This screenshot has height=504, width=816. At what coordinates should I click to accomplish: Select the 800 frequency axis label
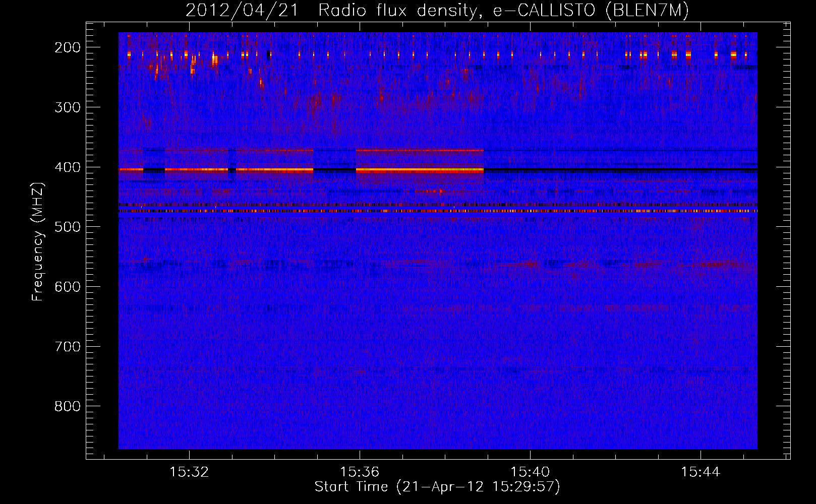tap(67, 406)
